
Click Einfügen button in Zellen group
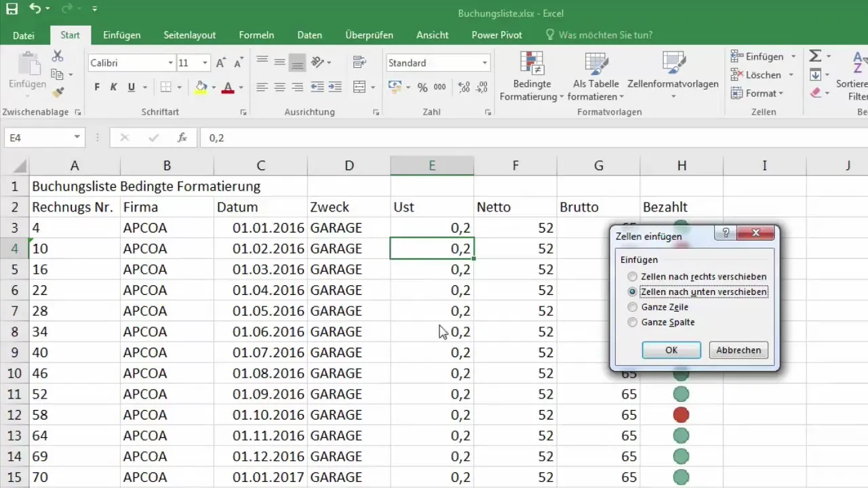click(x=758, y=56)
